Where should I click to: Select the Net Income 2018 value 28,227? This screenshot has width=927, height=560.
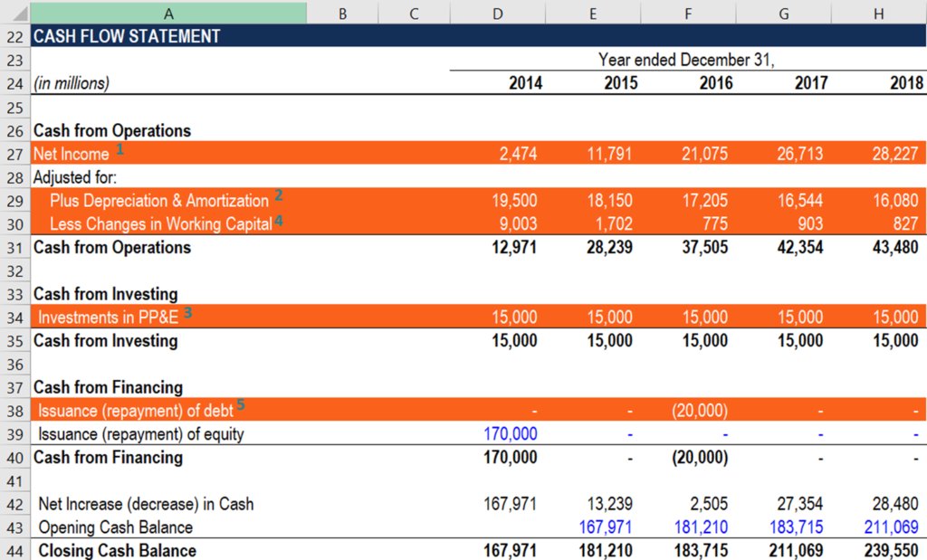[876, 153]
